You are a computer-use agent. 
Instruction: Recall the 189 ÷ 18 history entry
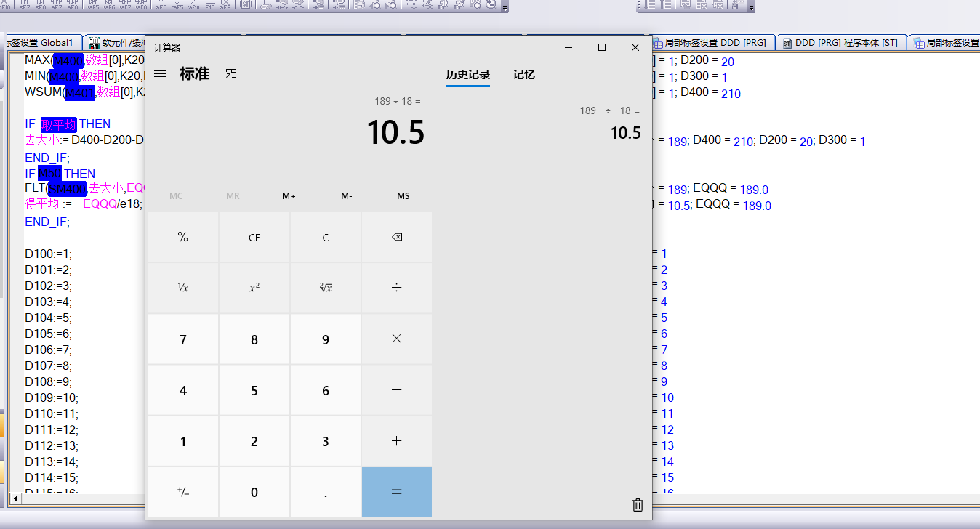pos(610,123)
